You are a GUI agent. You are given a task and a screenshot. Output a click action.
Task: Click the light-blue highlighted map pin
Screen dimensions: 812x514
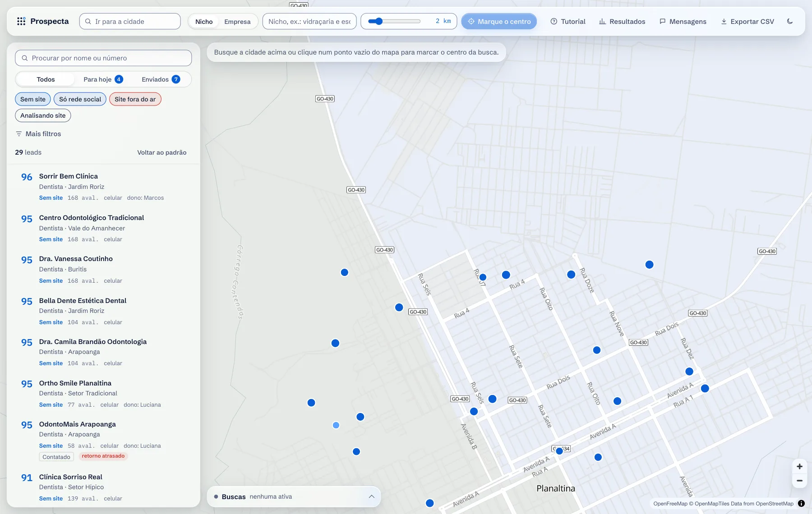click(x=336, y=425)
